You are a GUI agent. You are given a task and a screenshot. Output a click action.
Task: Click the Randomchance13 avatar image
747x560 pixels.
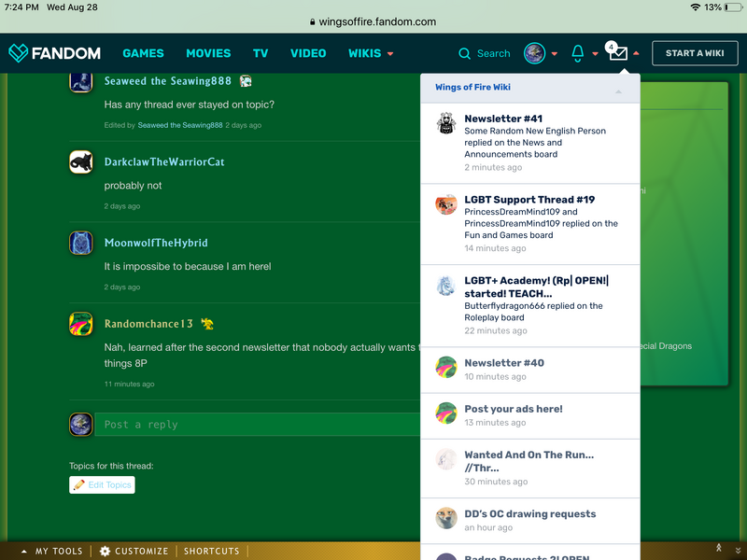[81, 324]
